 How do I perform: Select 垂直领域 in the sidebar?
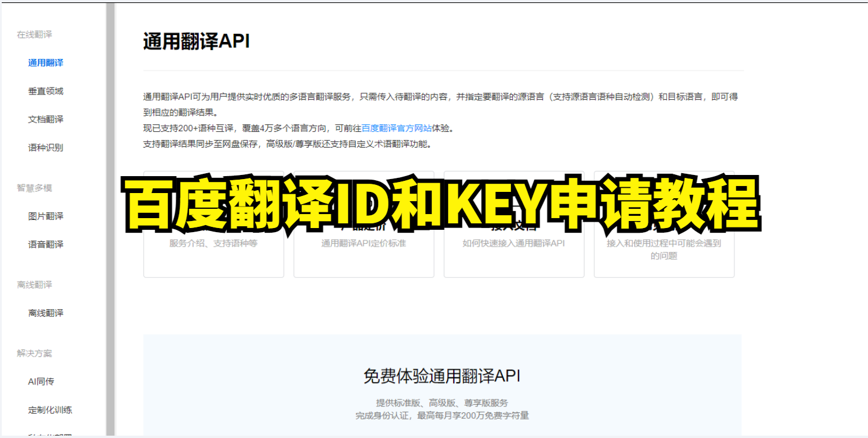click(45, 91)
